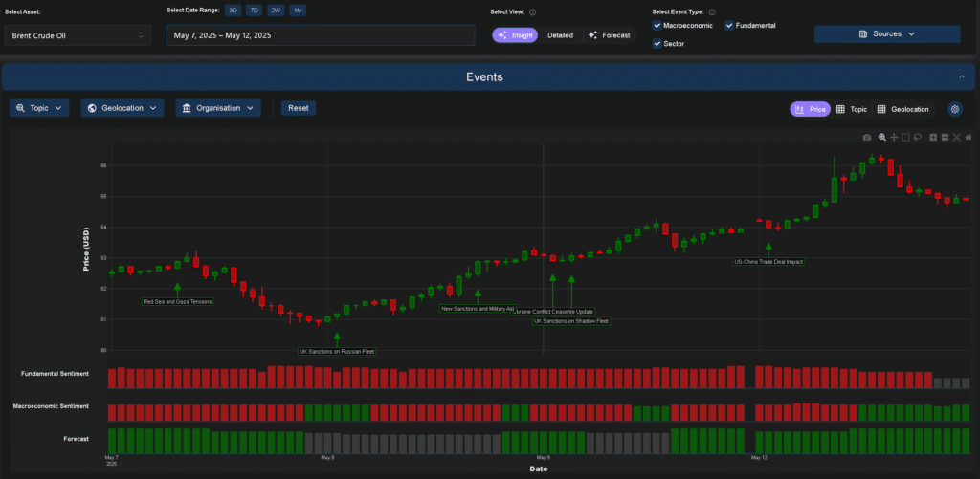Image resolution: width=980 pixels, height=479 pixels.
Task: Set date range to 1M
Action: tap(298, 11)
